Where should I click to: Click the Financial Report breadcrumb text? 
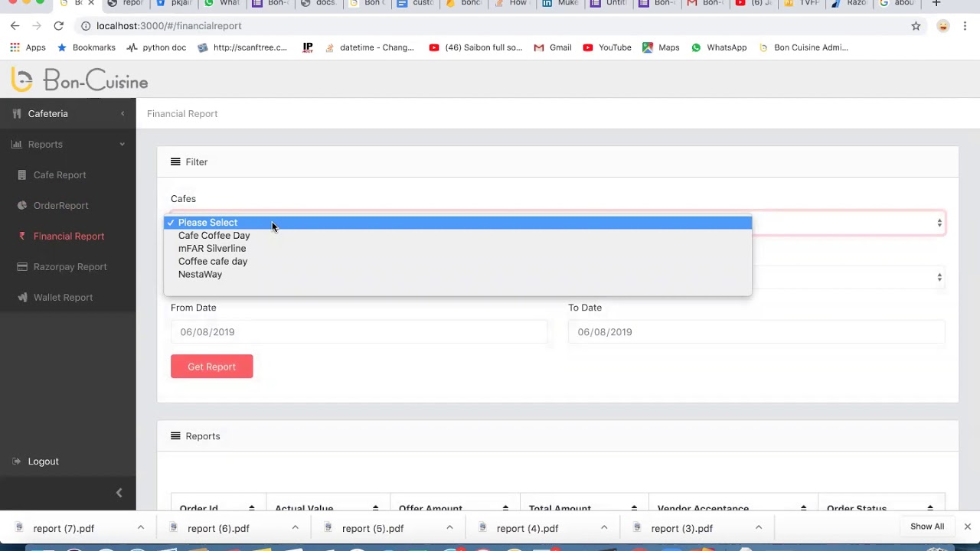(182, 114)
